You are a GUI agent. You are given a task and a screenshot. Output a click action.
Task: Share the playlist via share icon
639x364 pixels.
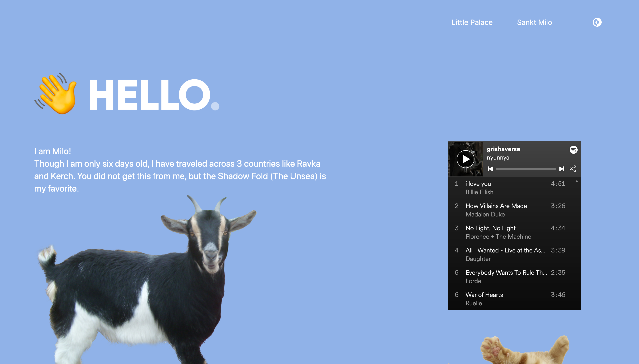573,169
